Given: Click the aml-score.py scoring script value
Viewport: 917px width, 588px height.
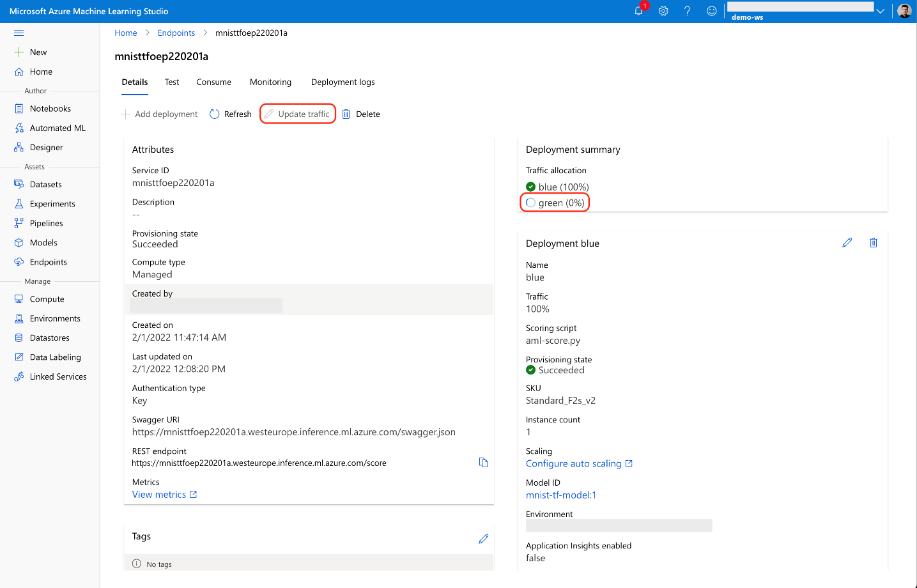Looking at the screenshot, I should click(x=553, y=341).
